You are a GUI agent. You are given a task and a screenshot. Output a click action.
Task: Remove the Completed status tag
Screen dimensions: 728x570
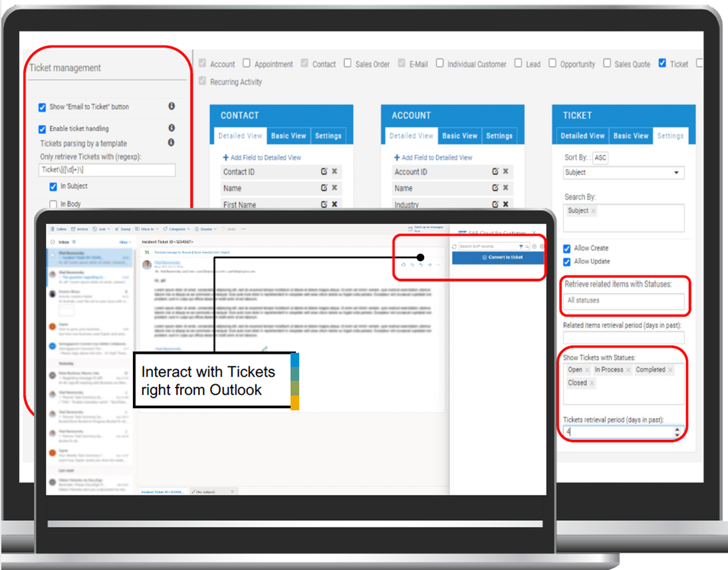click(x=670, y=370)
